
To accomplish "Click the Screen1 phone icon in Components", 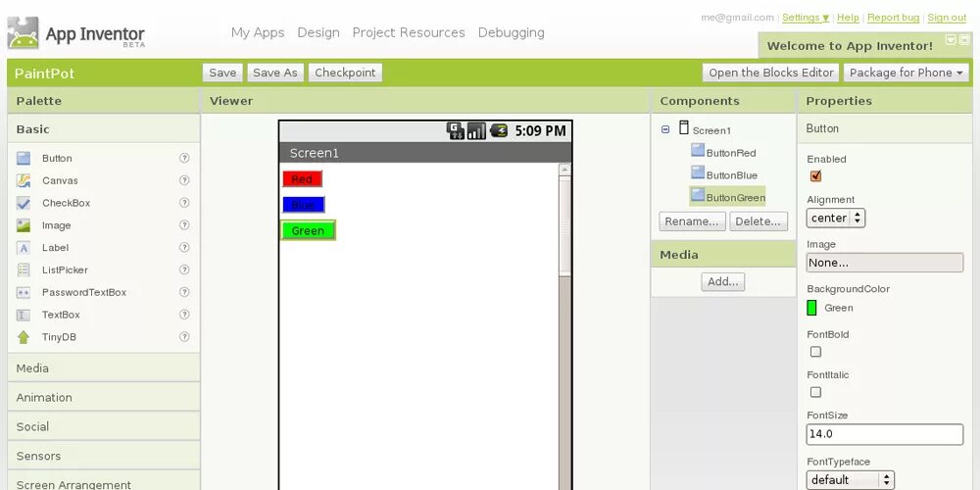I will (684, 128).
